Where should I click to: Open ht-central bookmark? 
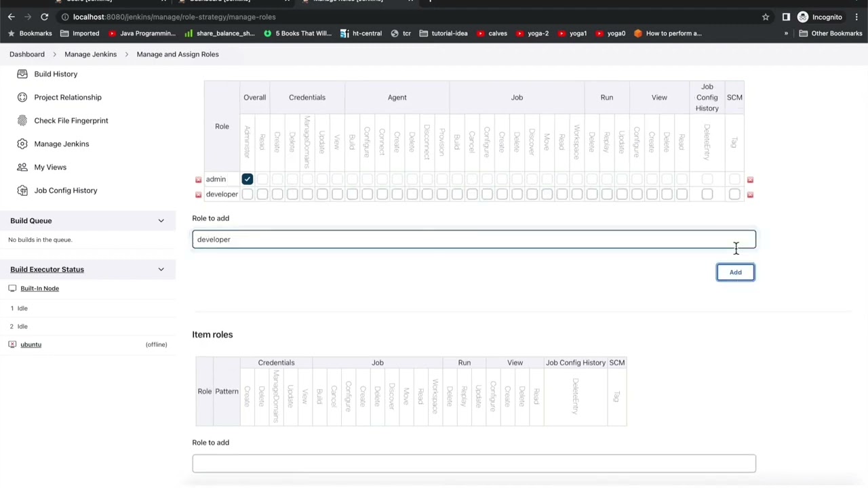coord(361,33)
